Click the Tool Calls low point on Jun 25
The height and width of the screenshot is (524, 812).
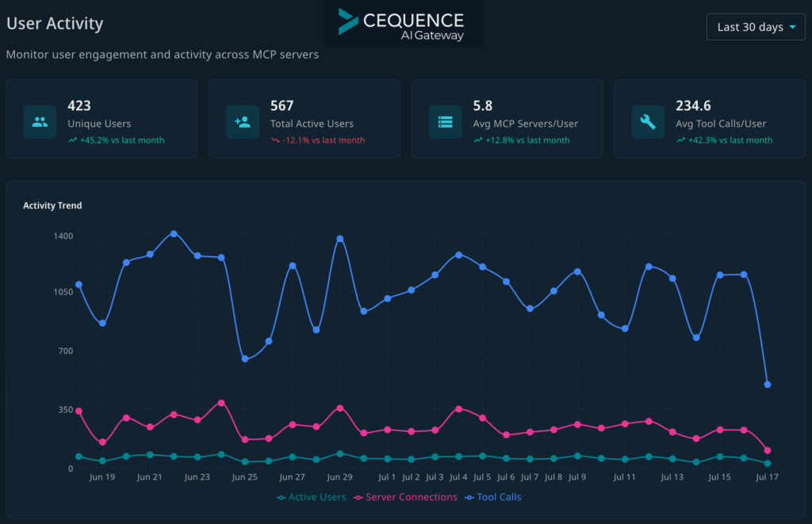pyautogui.click(x=245, y=359)
